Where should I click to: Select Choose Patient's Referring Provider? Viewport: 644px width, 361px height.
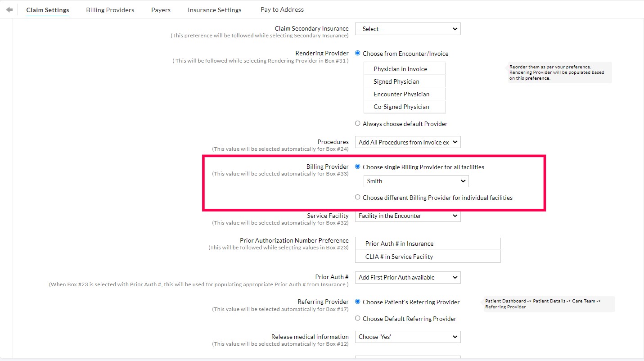357,301
